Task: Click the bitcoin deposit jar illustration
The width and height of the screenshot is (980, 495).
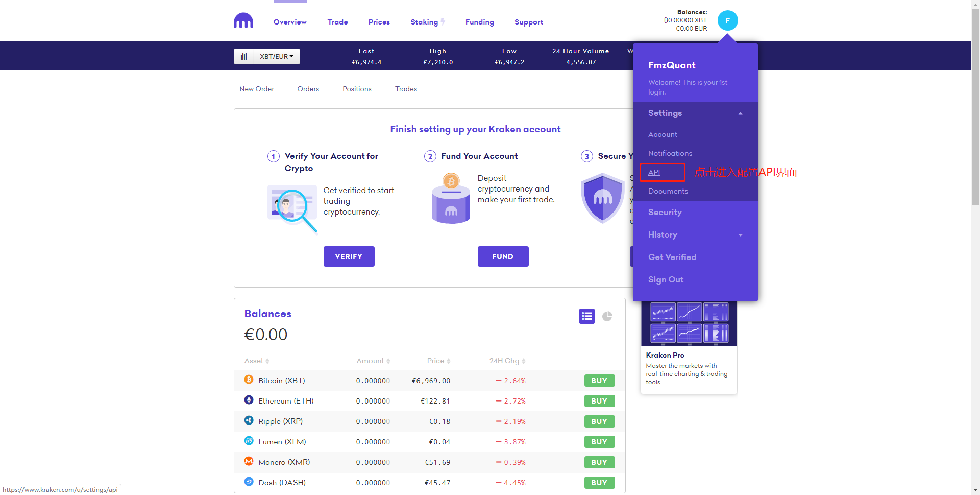Action: coord(451,198)
